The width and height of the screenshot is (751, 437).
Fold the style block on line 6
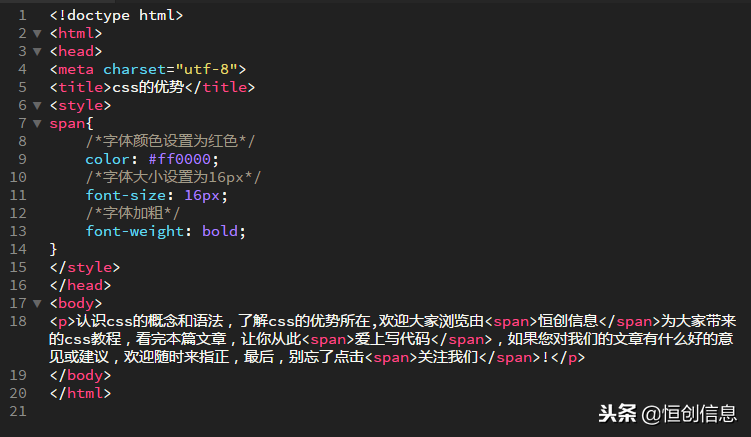click(37, 106)
